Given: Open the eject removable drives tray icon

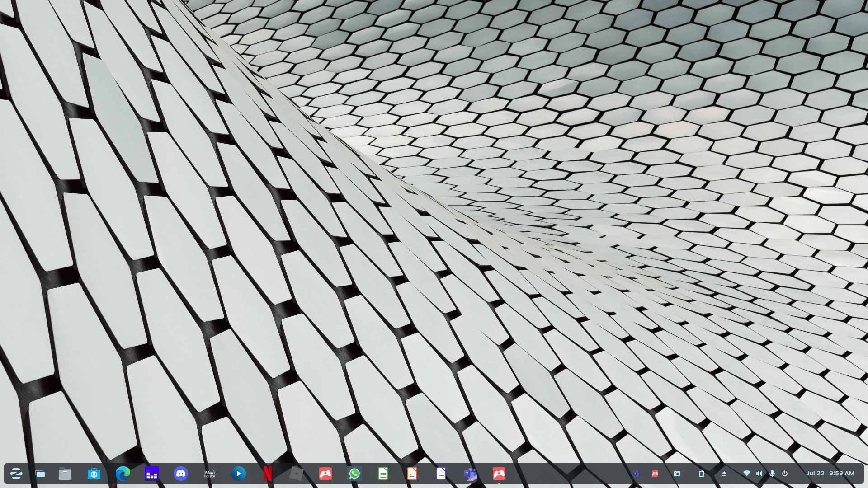Looking at the screenshot, I should pos(724,474).
